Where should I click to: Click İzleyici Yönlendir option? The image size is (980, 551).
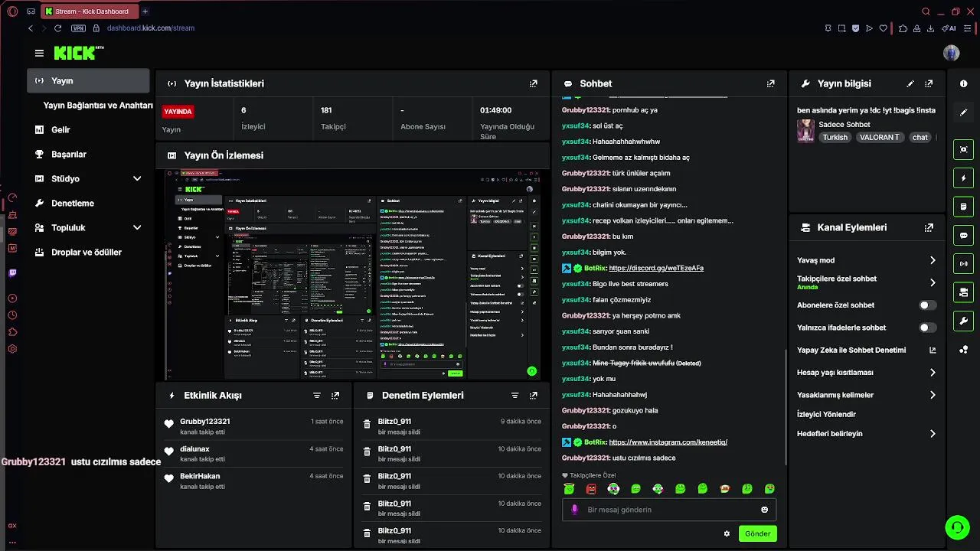[x=826, y=415]
